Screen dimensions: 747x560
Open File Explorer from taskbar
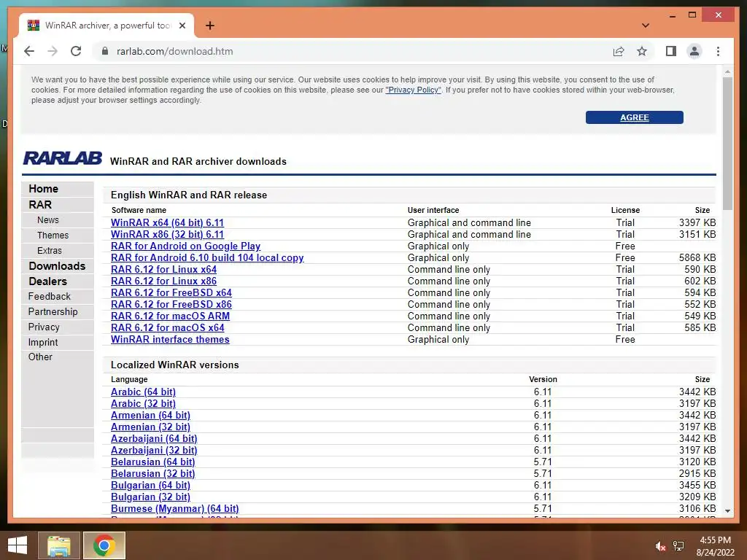coord(58,545)
